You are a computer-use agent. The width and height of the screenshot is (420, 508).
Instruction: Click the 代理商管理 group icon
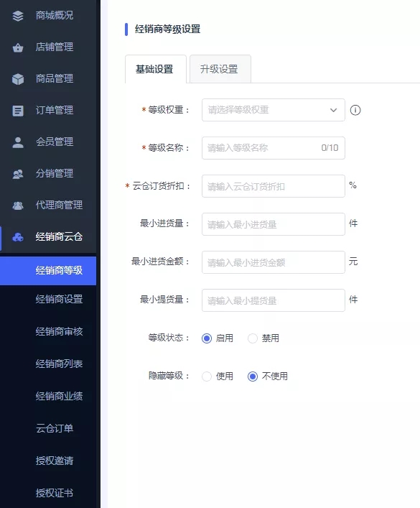18,205
